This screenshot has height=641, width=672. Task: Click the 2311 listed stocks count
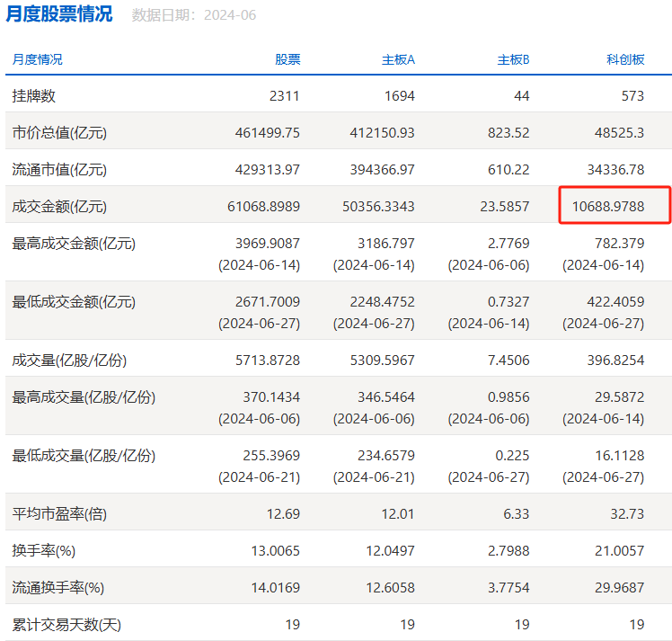point(284,95)
